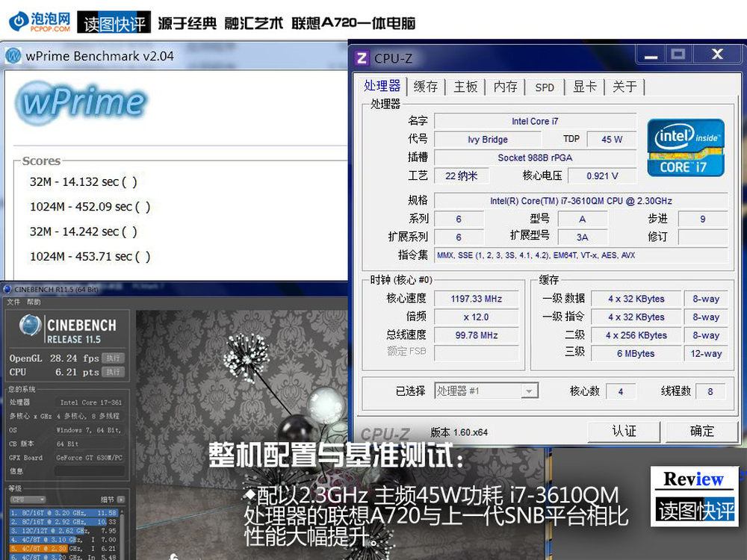
Task: Click the Cinebench title bar globe icon
Action: pos(7,289)
